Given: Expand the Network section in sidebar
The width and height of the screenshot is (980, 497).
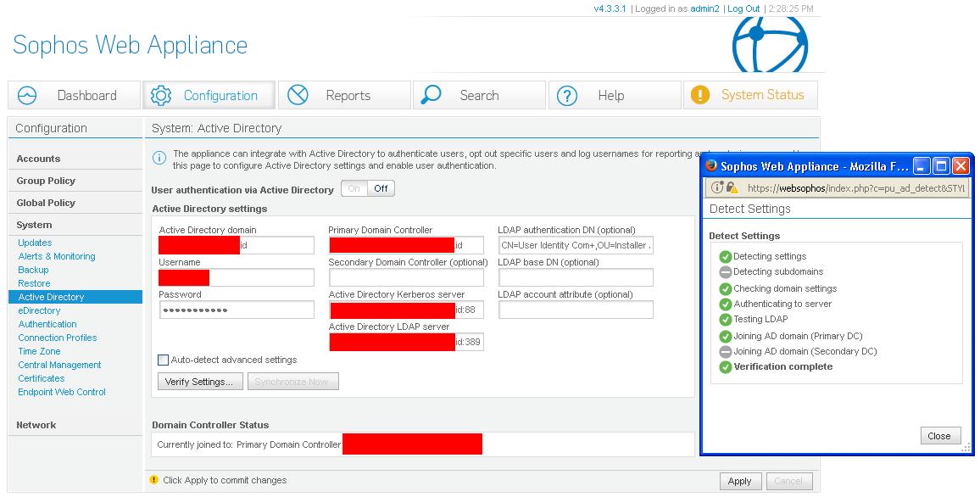Looking at the screenshot, I should coord(36,425).
